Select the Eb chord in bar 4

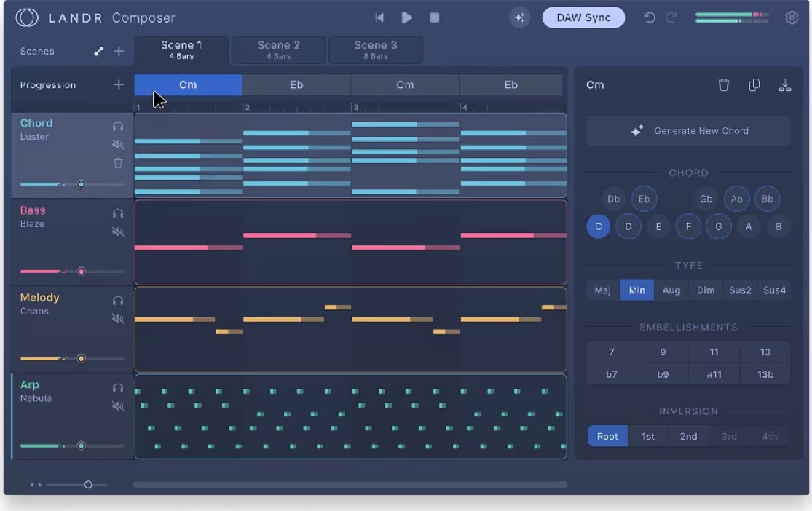pyautogui.click(x=511, y=84)
